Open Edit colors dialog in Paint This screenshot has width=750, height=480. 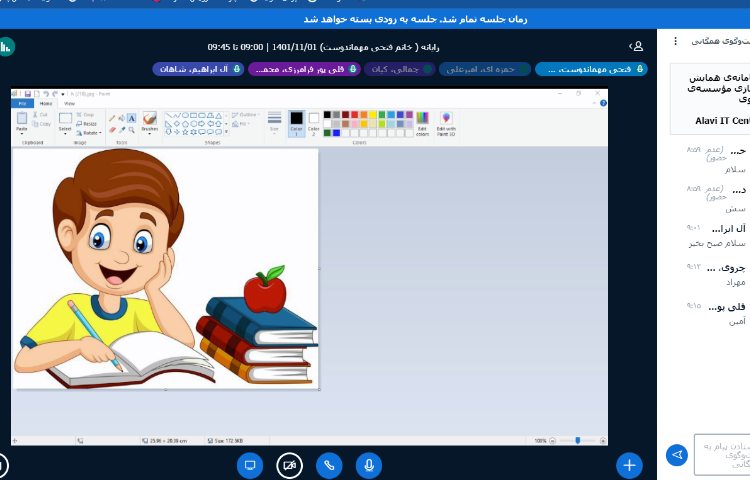[422, 124]
